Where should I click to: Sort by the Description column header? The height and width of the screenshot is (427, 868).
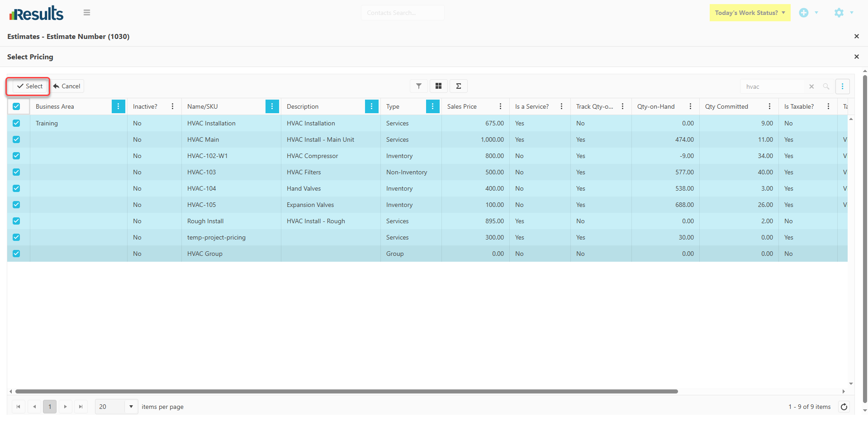tap(303, 106)
